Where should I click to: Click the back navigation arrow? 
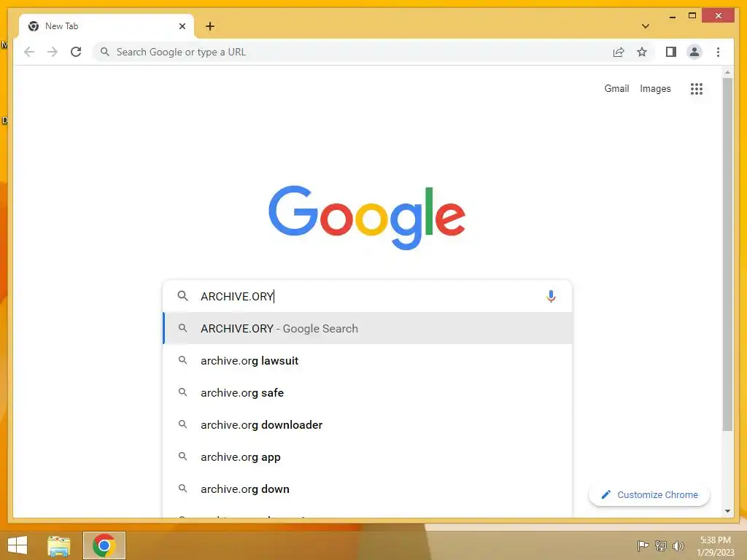tap(29, 52)
